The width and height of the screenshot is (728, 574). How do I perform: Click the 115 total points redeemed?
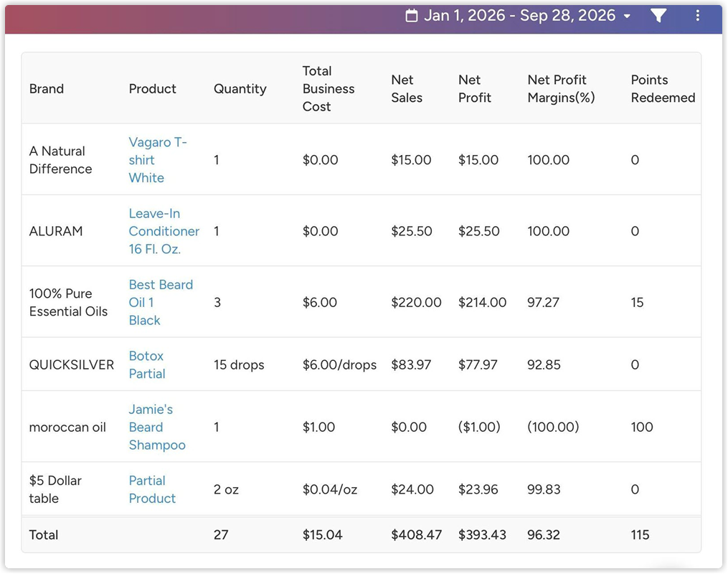[640, 535]
